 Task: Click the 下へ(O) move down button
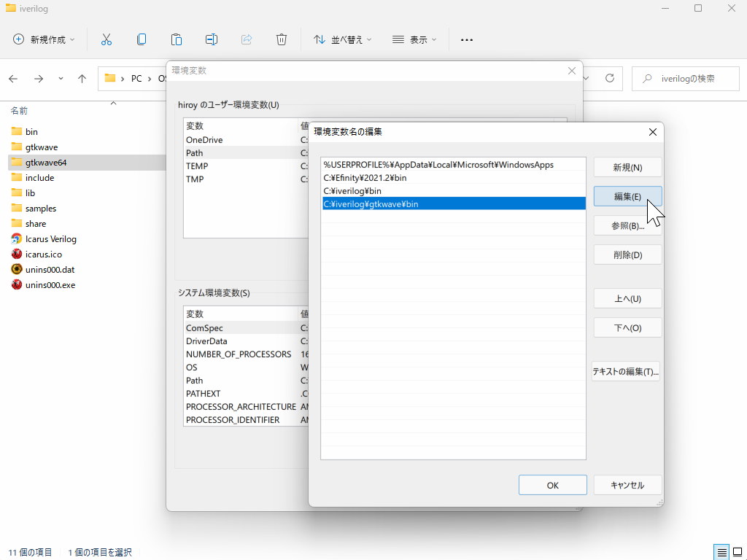point(627,327)
